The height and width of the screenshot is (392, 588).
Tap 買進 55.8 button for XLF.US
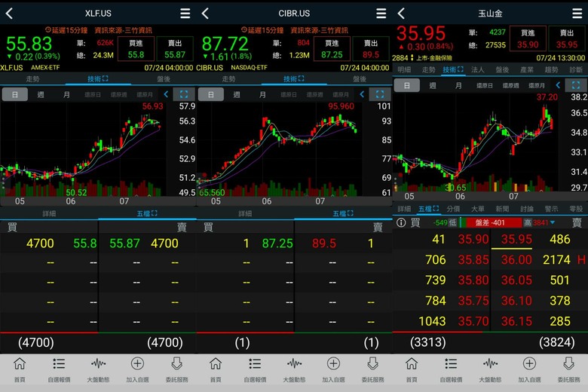pyautogui.click(x=136, y=49)
